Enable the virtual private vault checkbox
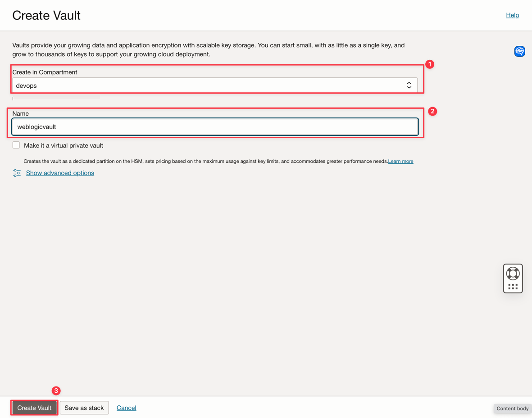532x418 pixels. pyautogui.click(x=16, y=145)
